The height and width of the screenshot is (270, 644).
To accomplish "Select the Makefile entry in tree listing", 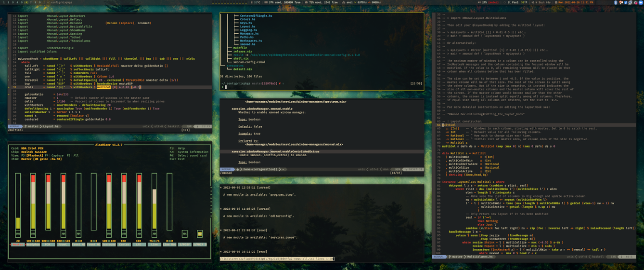I will 240,48.
